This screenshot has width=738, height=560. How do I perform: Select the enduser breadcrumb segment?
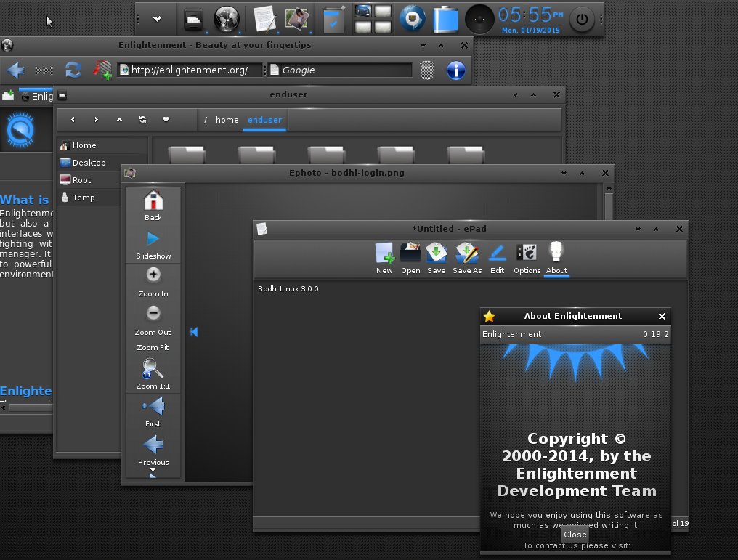pyautogui.click(x=264, y=120)
